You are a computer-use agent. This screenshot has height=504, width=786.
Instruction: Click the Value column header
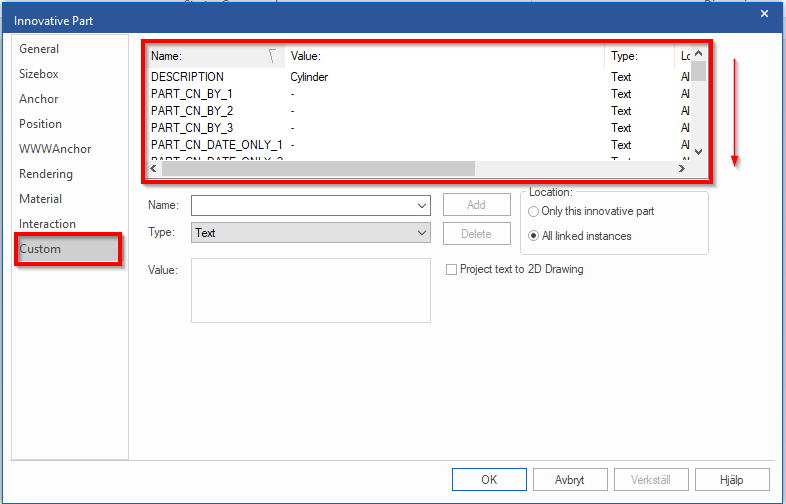coord(445,56)
